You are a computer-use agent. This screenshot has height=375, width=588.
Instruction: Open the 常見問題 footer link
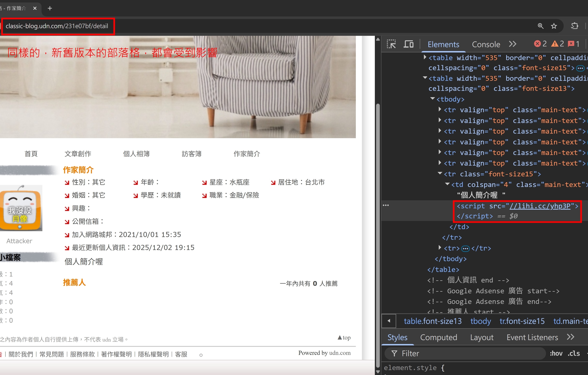pyautogui.click(x=52, y=354)
